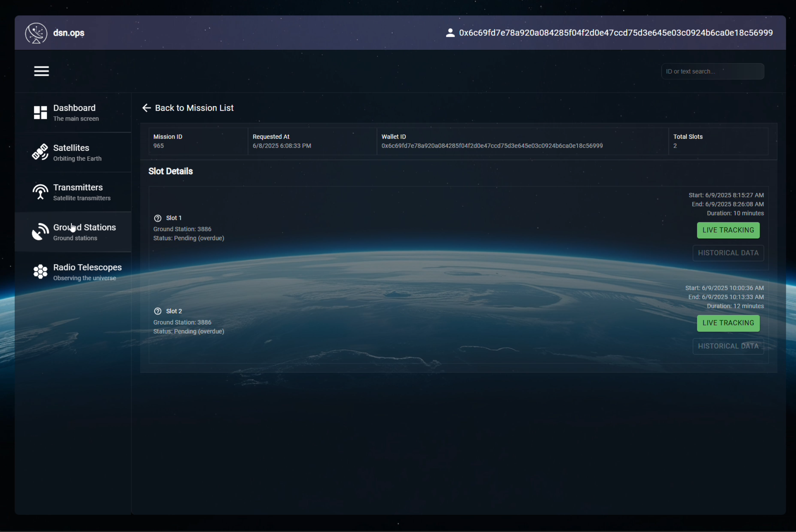Select the Wallet ID value
Viewport: 796px width, 532px height.
pos(492,146)
